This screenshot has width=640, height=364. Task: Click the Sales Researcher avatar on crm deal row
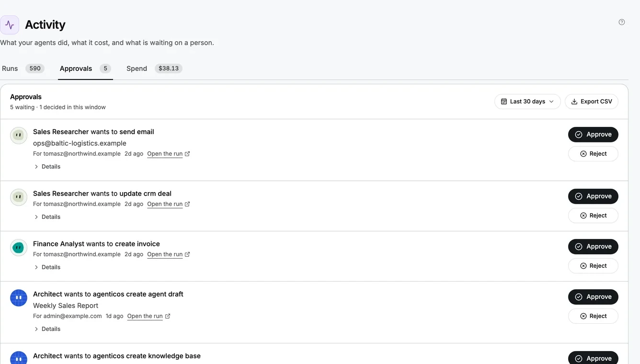tap(19, 197)
